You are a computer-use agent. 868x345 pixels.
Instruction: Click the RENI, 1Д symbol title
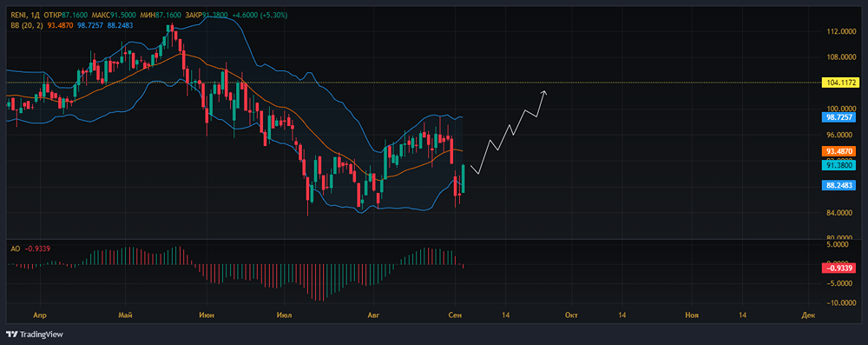tap(25, 16)
